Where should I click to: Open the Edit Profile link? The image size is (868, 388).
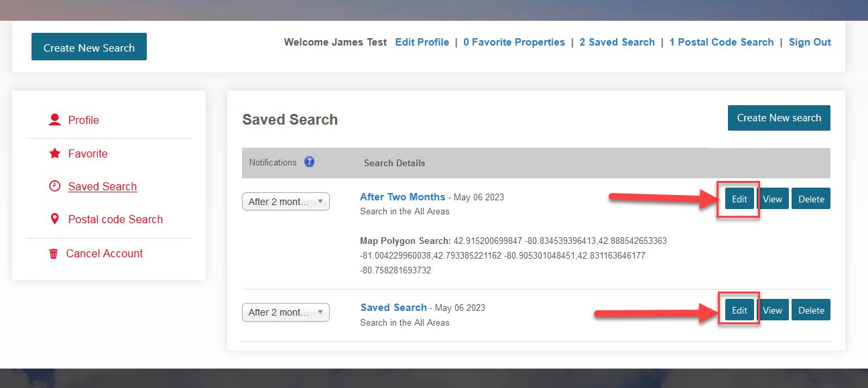pyautogui.click(x=422, y=42)
